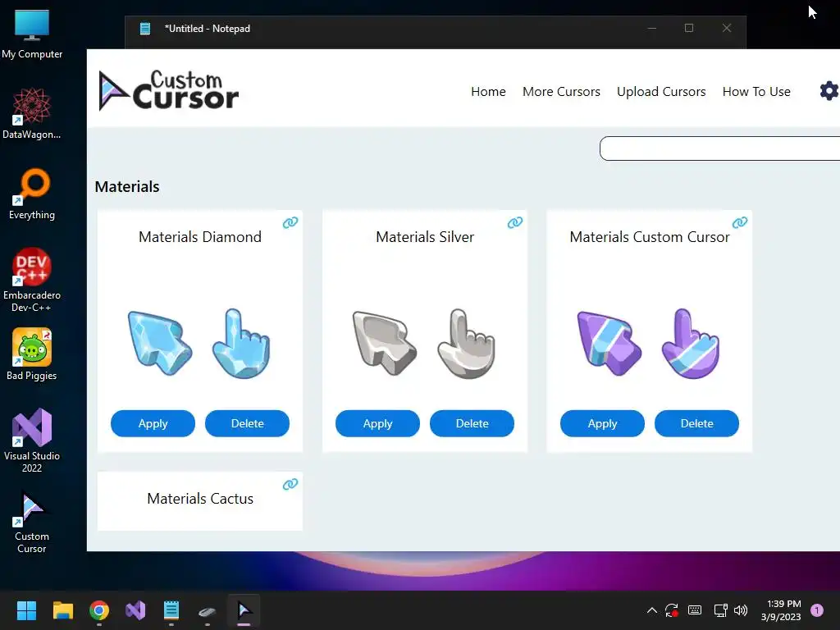Open the Bad Piggies desktop shortcut
Screen dimensions: 840x630
tap(32, 354)
